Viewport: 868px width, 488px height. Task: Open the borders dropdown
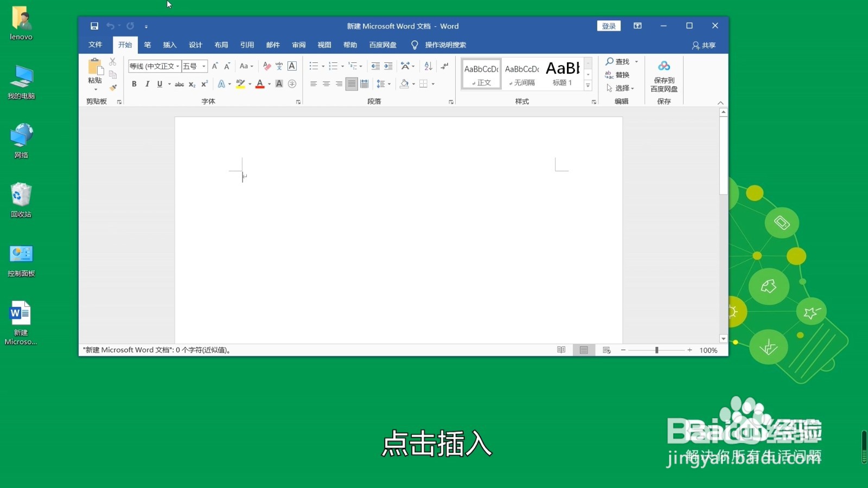click(x=433, y=84)
